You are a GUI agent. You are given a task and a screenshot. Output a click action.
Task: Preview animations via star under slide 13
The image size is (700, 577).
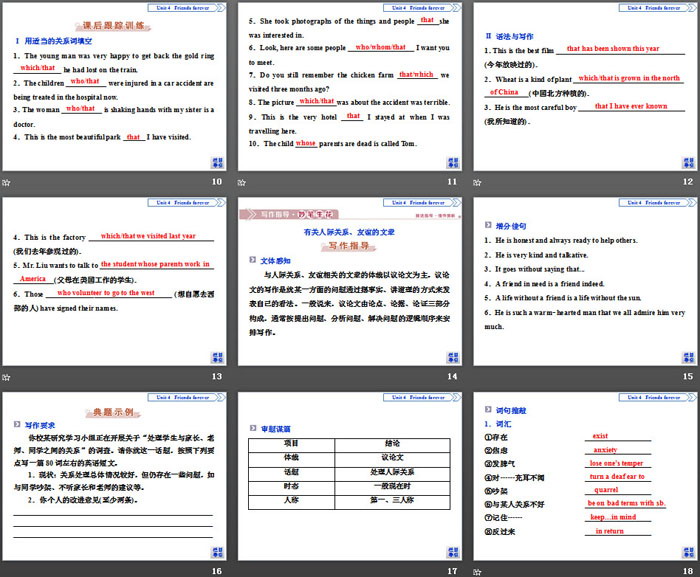[6, 376]
